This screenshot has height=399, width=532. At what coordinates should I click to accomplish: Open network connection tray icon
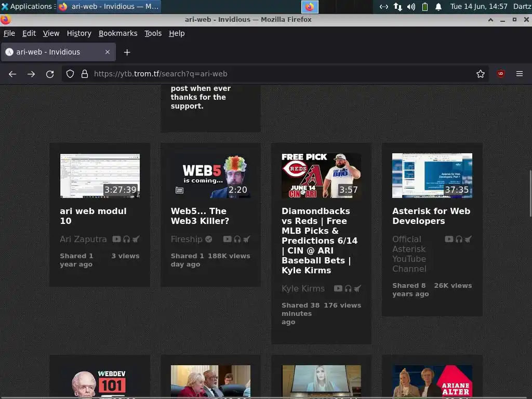pos(398,7)
